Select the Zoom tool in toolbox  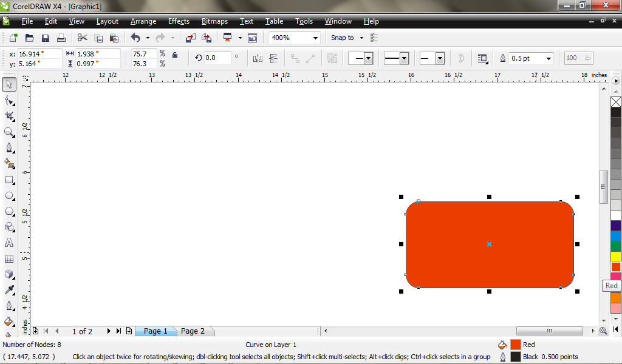(9, 132)
